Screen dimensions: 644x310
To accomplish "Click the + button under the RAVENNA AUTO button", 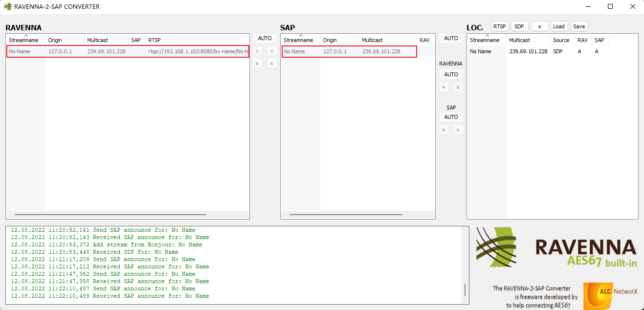I will pos(444,87).
